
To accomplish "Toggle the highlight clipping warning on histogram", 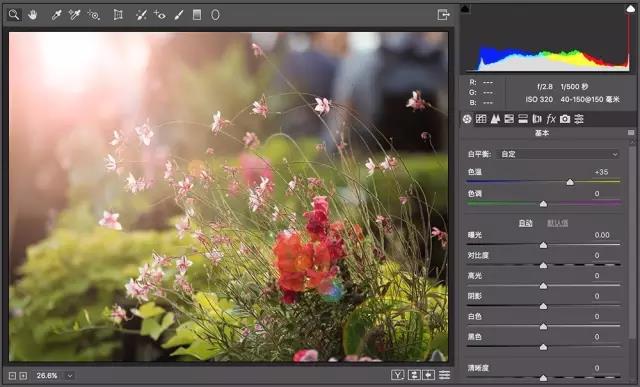I will point(631,9).
